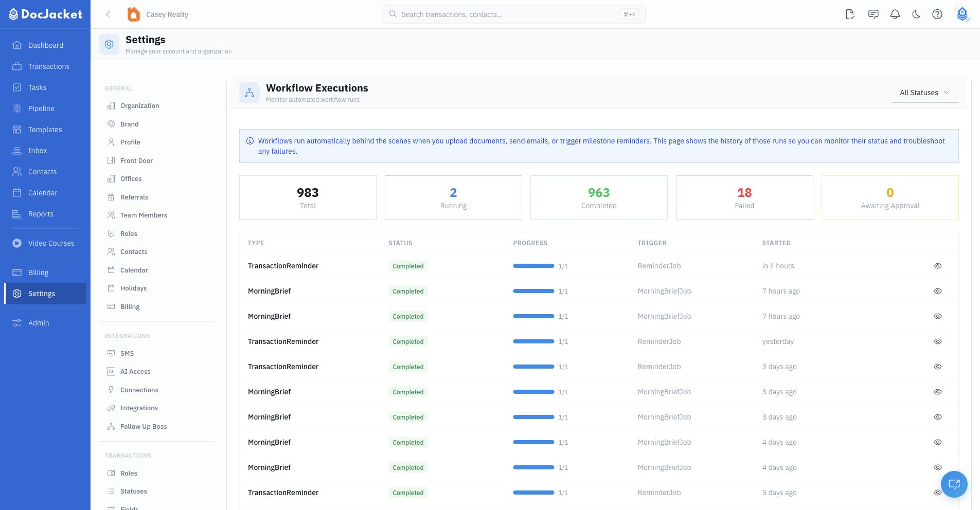Viewport: 980px width, 510px height.
Task: Click the Roles shield icon under General
Action: click(111, 233)
